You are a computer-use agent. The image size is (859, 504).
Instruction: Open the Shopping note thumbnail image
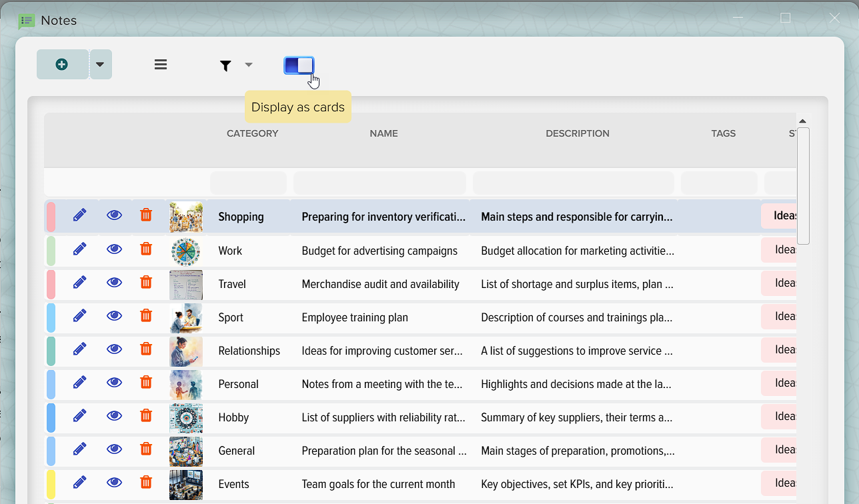(186, 217)
